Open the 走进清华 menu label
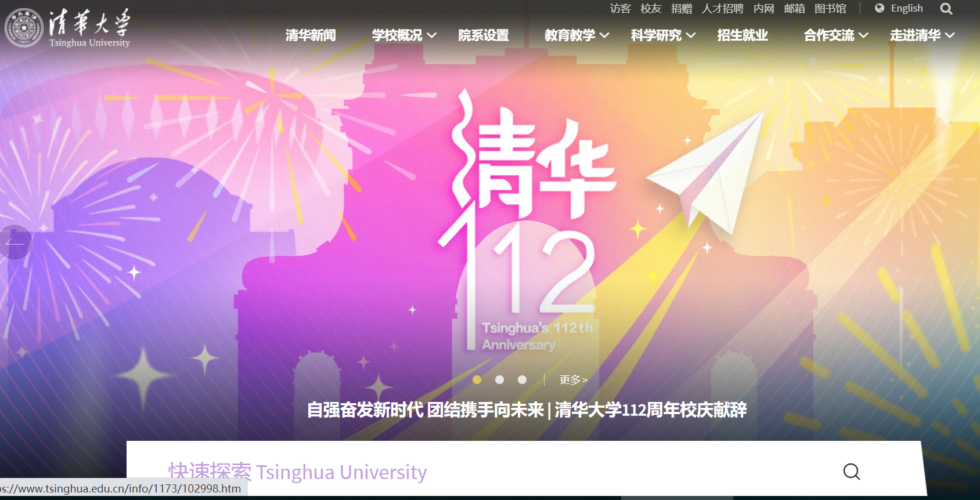 point(916,35)
